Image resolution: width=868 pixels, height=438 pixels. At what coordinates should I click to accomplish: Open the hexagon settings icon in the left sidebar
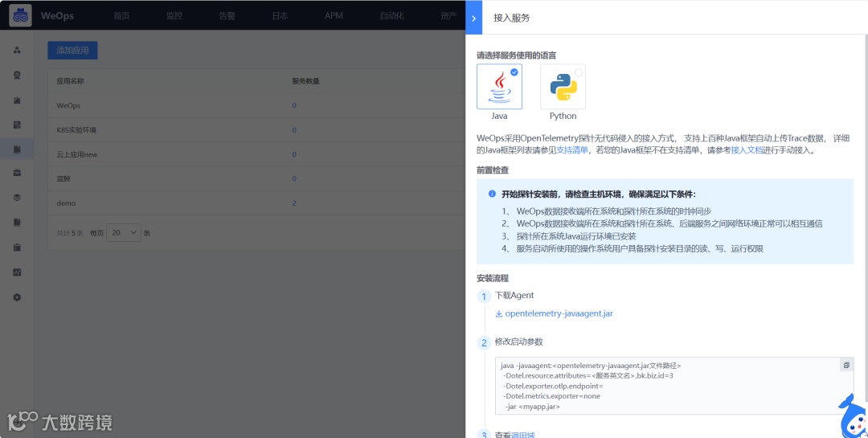pyautogui.click(x=17, y=297)
